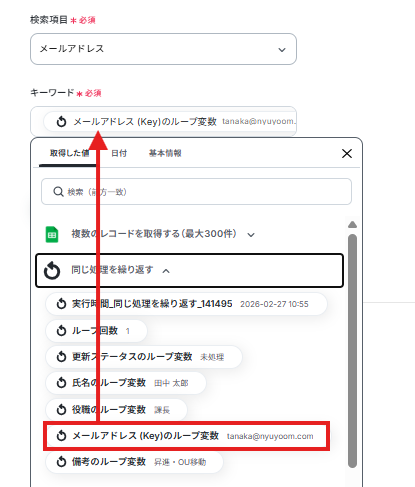The width and height of the screenshot is (415, 487).
Task: Click the キーワード input field
Action: pyautogui.click(x=163, y=121)
